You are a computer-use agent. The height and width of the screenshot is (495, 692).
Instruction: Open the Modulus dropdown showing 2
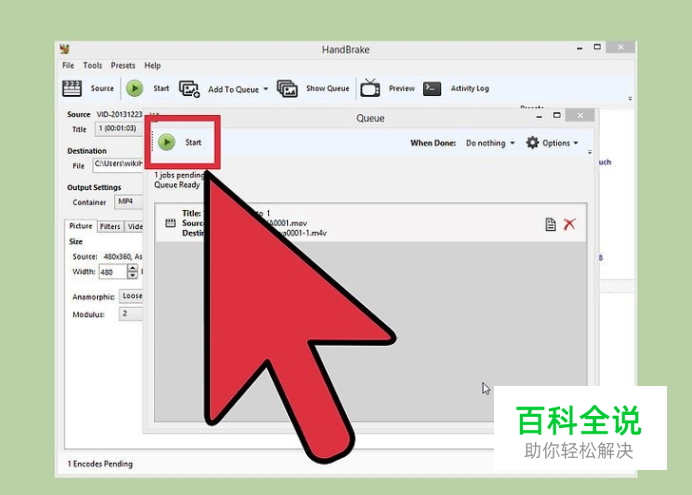click(x=132, y=314)
